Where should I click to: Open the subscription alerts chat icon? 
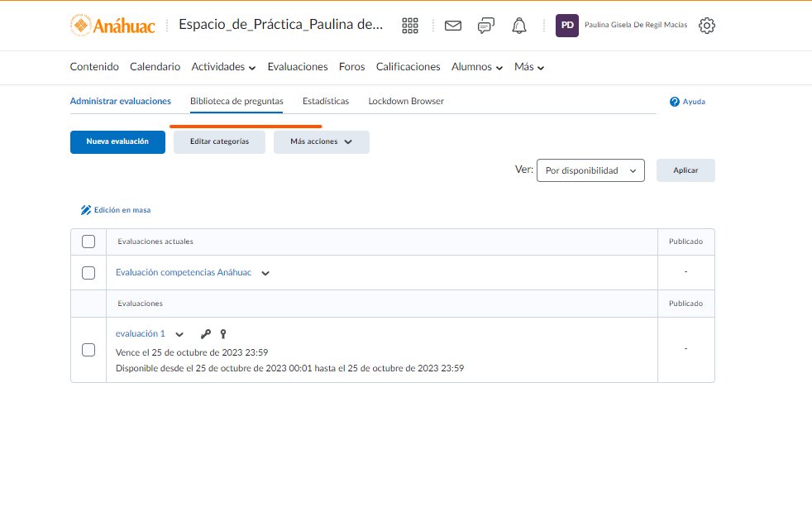[x=486, y=26]
